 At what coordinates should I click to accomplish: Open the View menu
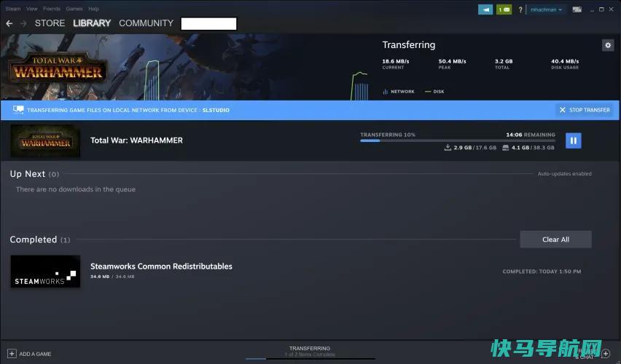pos(31,9)
